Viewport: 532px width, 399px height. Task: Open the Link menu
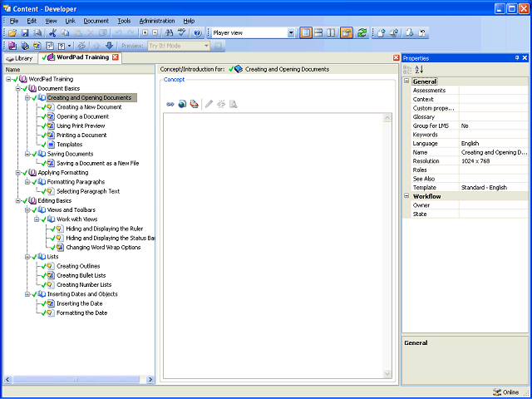point(70,21)
